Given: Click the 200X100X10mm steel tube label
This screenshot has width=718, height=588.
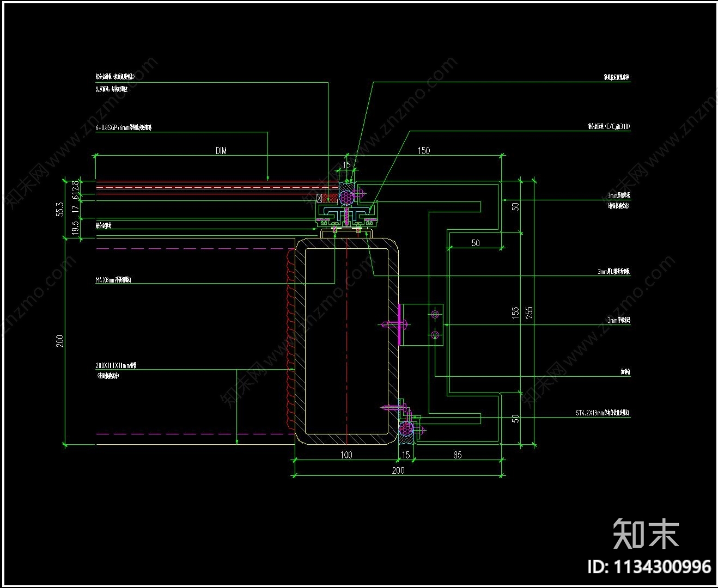Looking at the screenshot, I should coord(116,366).
